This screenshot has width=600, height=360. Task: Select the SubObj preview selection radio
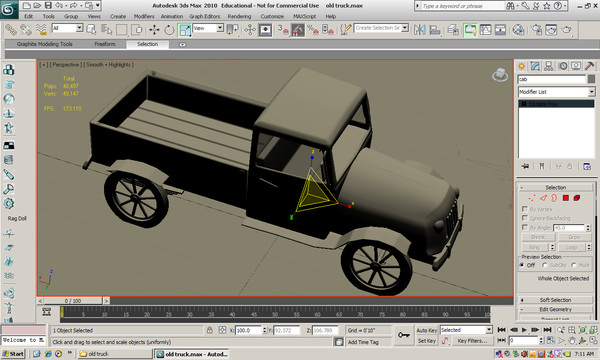[x=545, y=265]
